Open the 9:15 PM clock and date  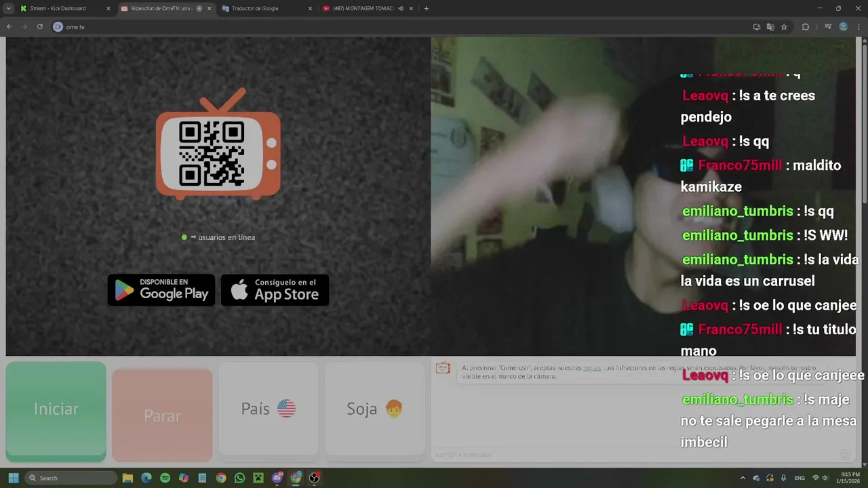point(850,478)
